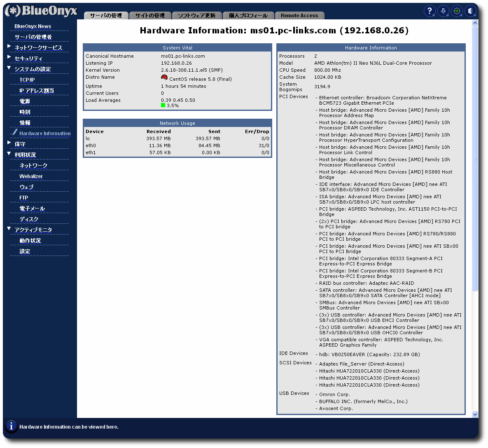Click the Network Usage panel header
Screen dimensions: 488x448
[x=177, y=123]
